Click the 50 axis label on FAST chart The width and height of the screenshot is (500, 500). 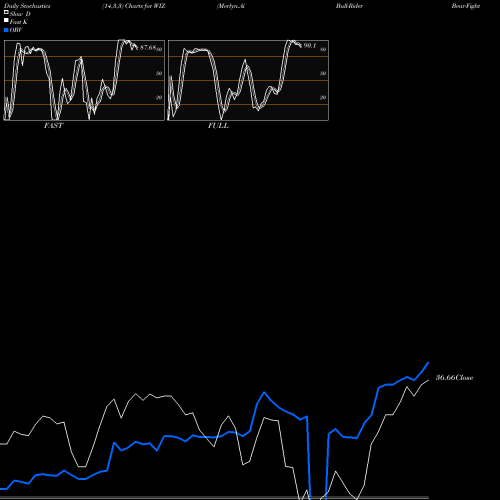pos(159,73)
